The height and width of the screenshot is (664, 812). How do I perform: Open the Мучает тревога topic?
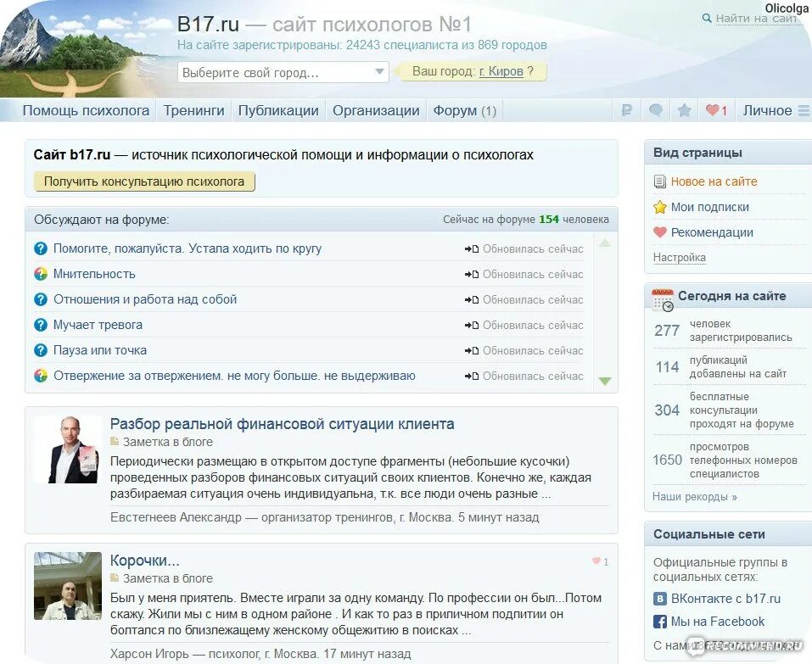(x=98, y=325)
